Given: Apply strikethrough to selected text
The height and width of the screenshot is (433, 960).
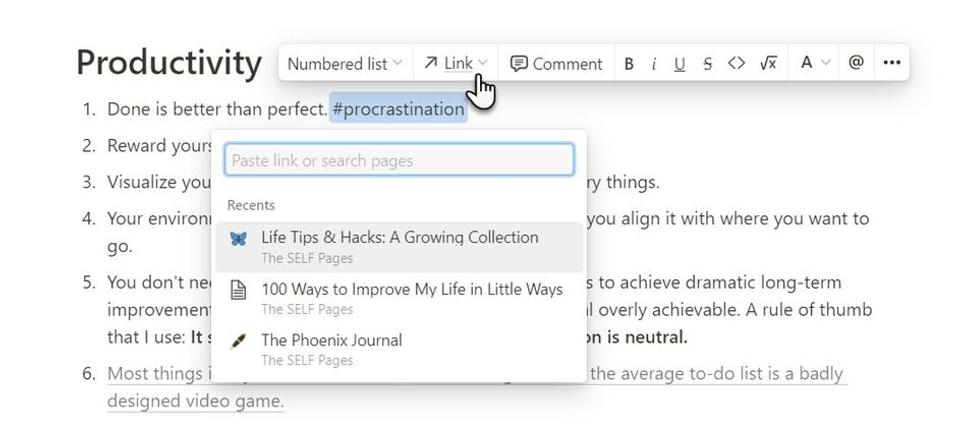Looking at the screenshot, I should coord(707,64).
